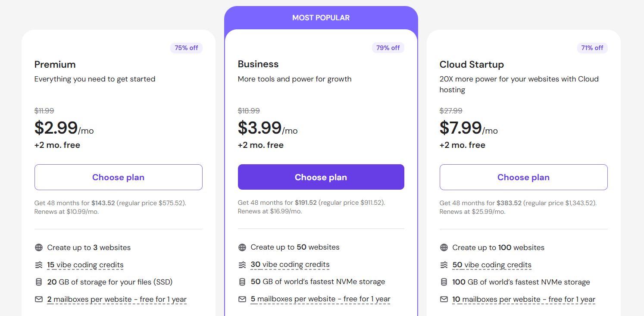Viewport: 644px width, 316px height.
Task: Open 30 vibe coding credits tooltip link
Action: (290, 264)
